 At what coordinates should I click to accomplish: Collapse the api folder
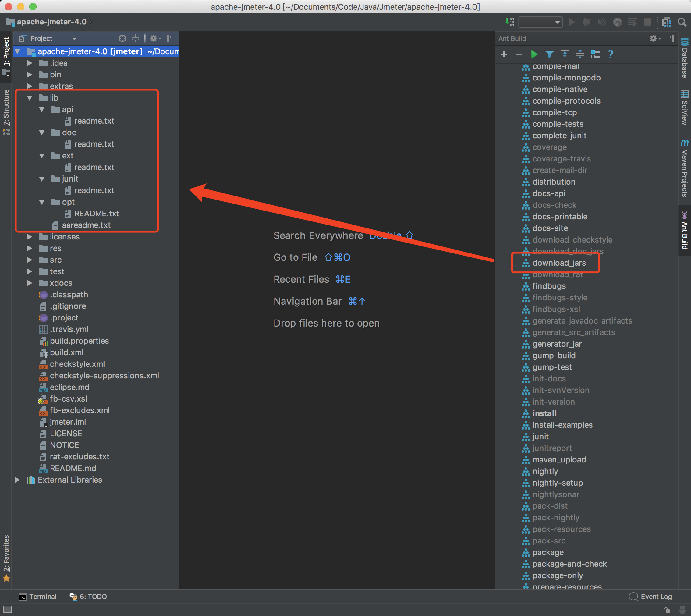click(x=42, y=110)
